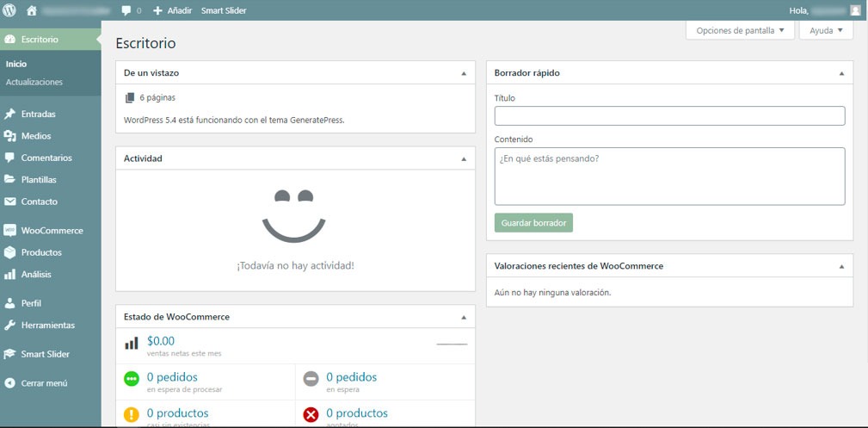
Task: Open Análisis via its bar chart icon
Action: (x=10, y=275)
